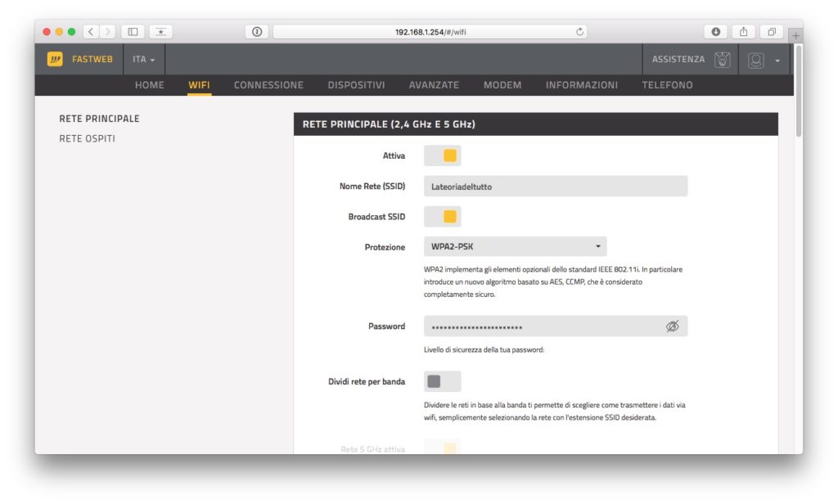Open the MODEM tab
The image size is (838, 504).
(502, 85)
